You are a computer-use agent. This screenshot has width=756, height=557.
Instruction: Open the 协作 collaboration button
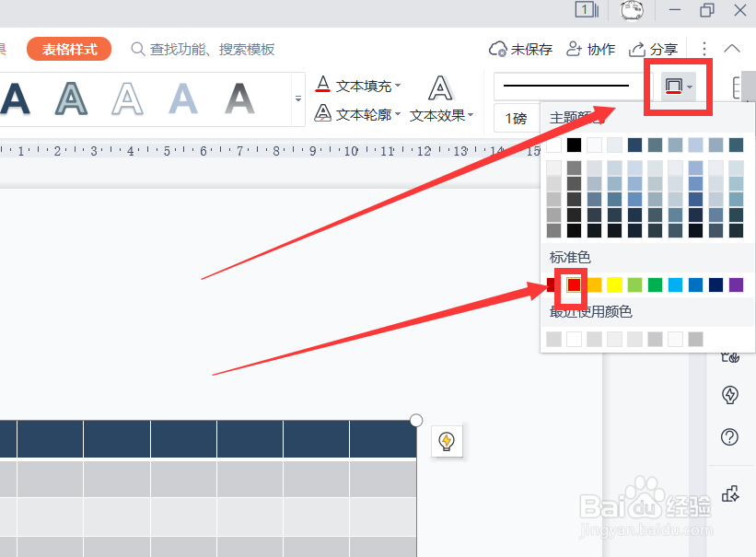[x=590, y=49]
